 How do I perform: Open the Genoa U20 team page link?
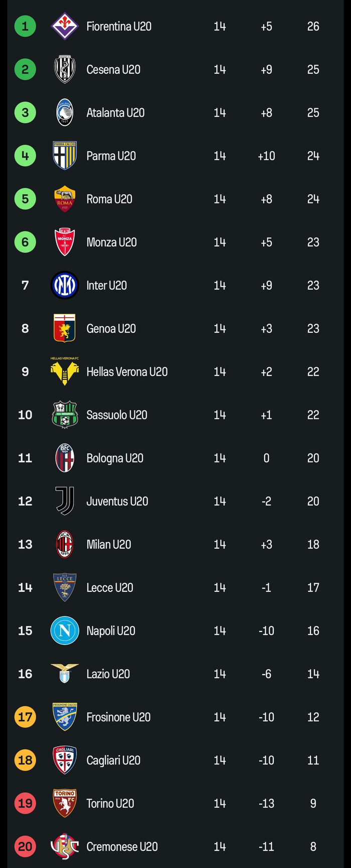click(111, 329)
